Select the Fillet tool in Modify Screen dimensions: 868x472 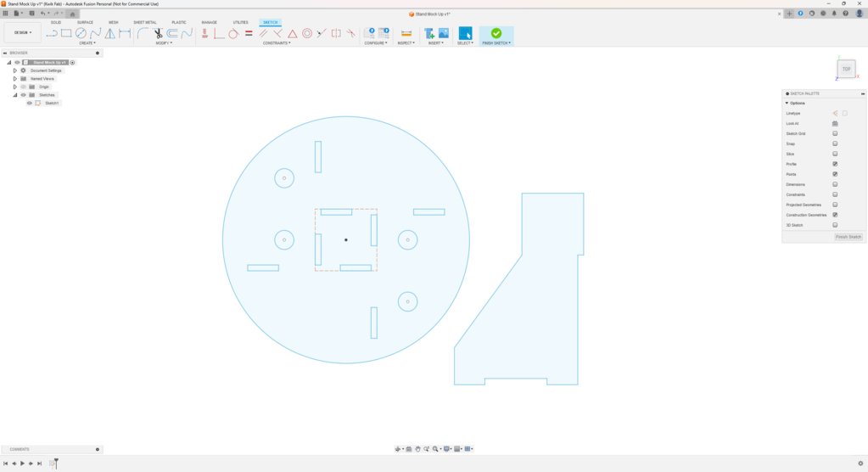[143, 33]
